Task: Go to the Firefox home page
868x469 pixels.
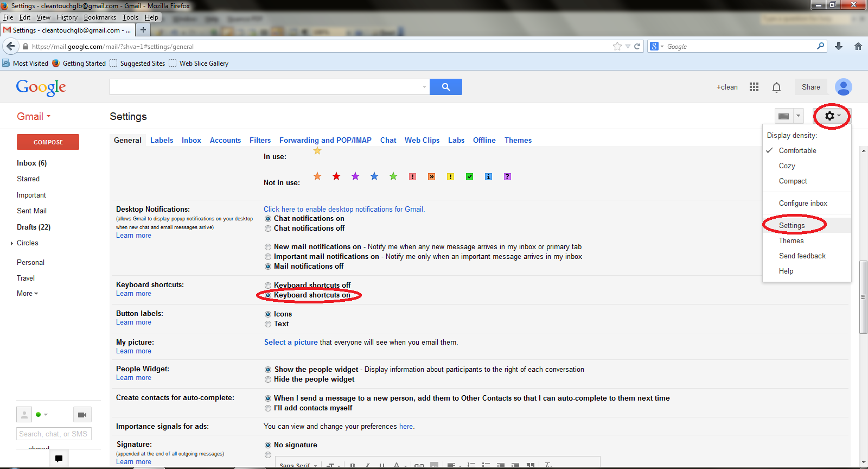Action: 858,46
